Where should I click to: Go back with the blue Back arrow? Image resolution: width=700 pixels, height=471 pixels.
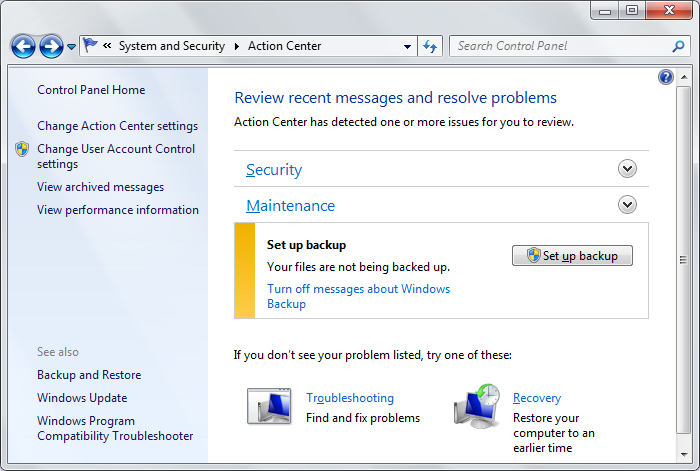coord(23,46)
